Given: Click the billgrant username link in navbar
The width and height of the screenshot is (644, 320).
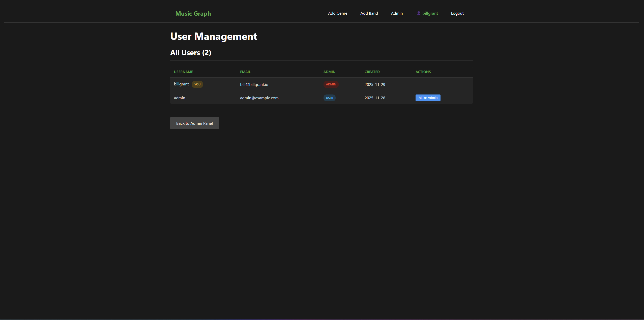Looking at the screenshot, I should 430,13.
